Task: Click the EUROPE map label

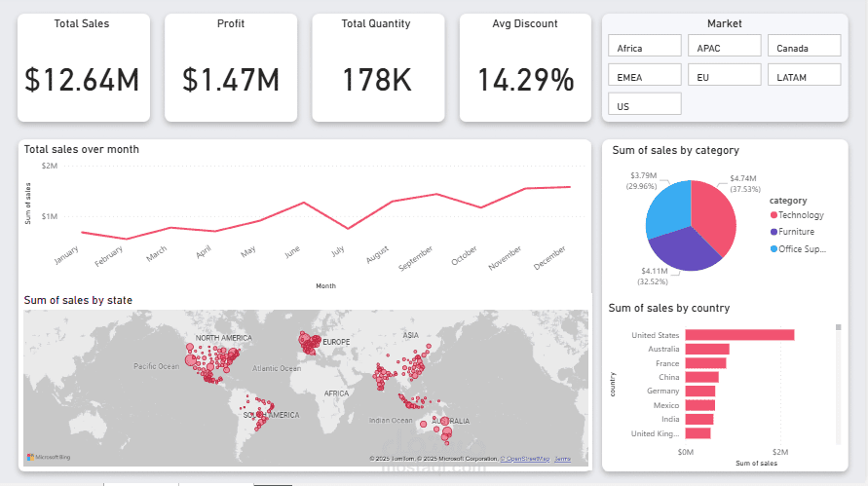Action: [x=336, y=342]
